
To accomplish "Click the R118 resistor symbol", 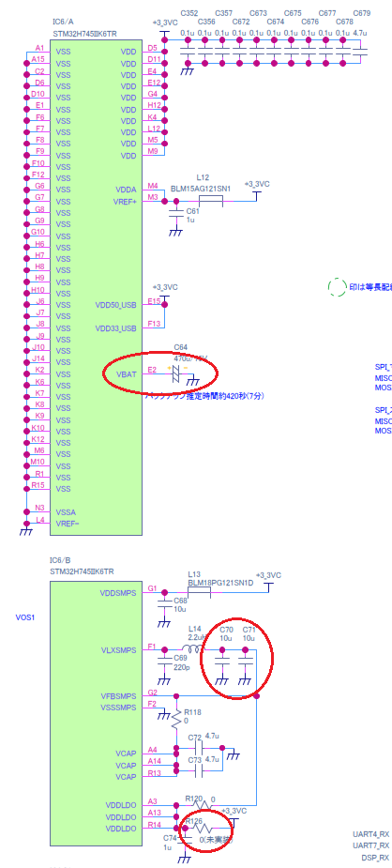I will [176, 719].
